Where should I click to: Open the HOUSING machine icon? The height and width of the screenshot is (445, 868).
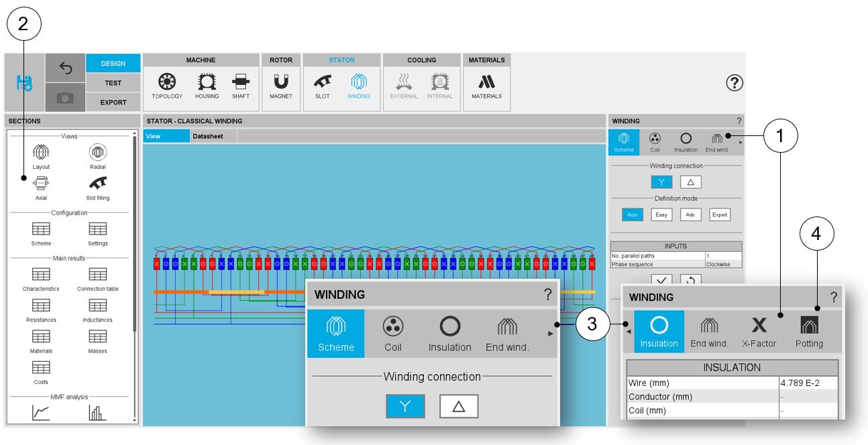click(207, 87)
